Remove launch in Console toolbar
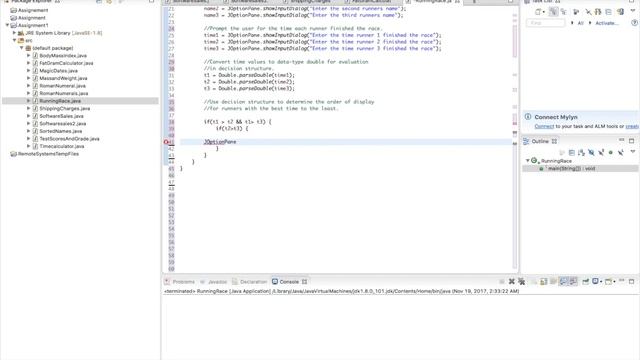 (x=511, y=282)
